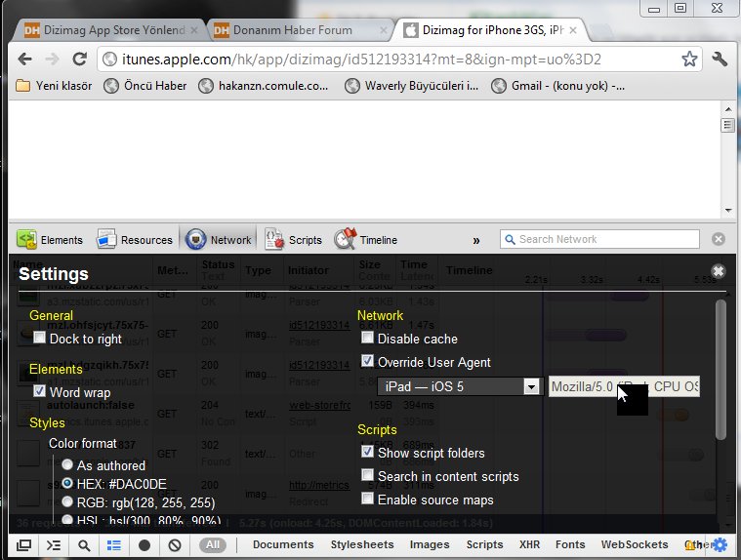The height and width of the screenshot is (560, 741).
Task: Click the magnifier search icon in status bar
Action: point(84,545)
